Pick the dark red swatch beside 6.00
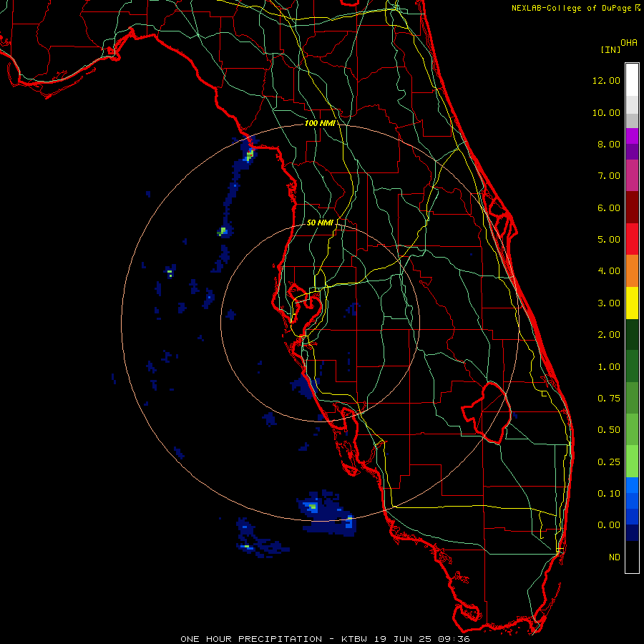 [632, 208]
